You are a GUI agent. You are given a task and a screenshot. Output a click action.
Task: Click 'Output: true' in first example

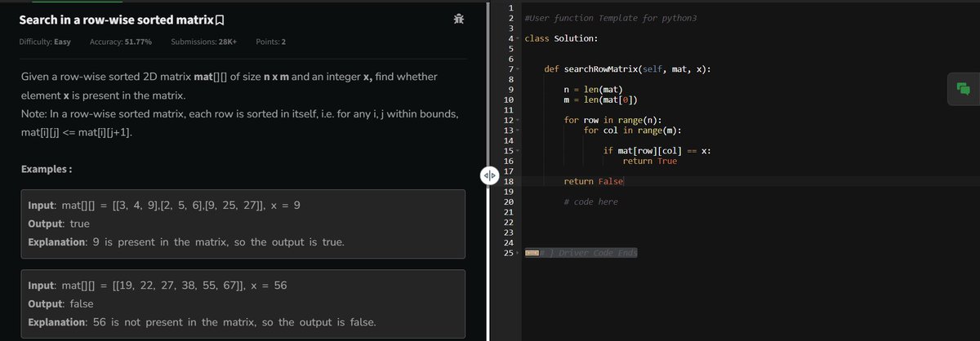[59, 224]
